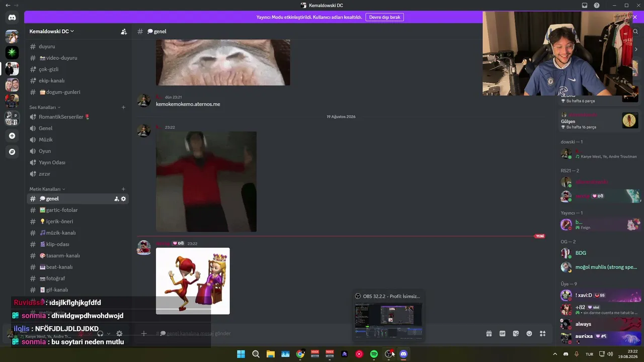Join the zırzır voice channel
Image resolution: width=644 pixels, height=362 pixels.
(x=78, y=174)
